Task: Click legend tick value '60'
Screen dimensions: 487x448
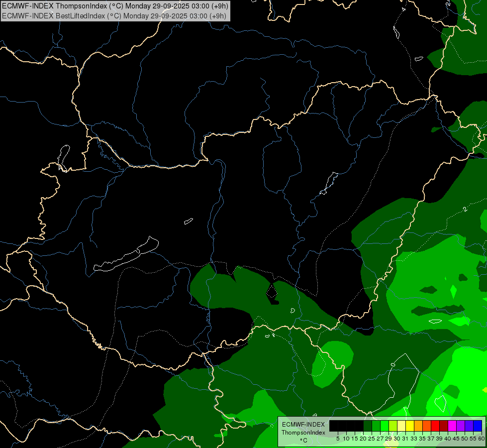Action: pos(481,439)
